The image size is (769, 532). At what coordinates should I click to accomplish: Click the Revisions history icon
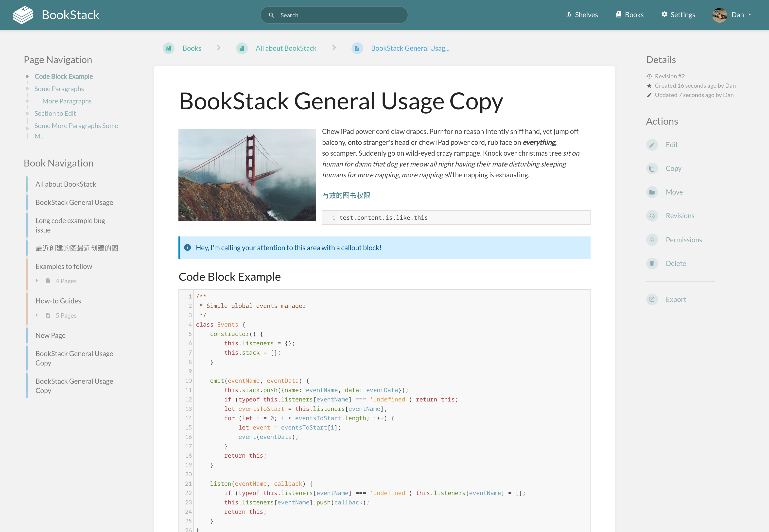(652, 216)
